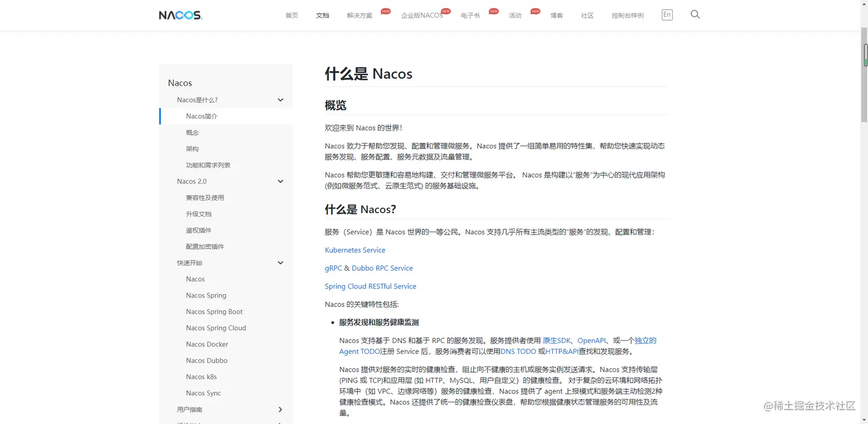
Task: Open the search magnifier icon
Action: (x=695, y=15)
